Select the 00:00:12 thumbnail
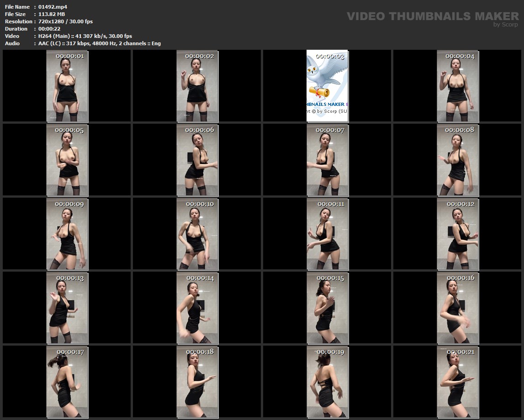524x420 pixels. point(458,234)
